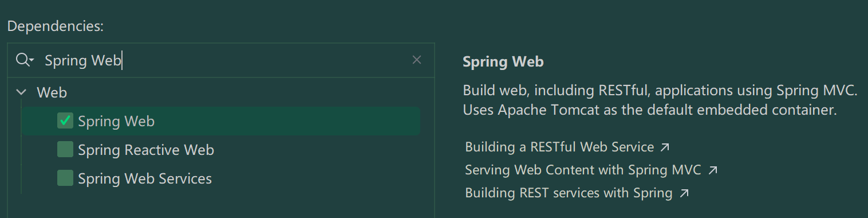The image size is (868, 218).
Task: Clear the dependency search with the X icon
Action: [x=417, y=60]
